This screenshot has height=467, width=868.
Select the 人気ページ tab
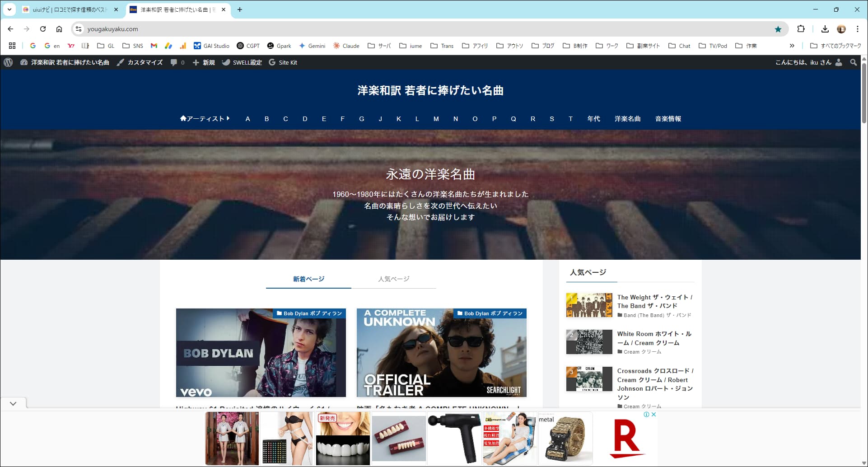tap(394, 279)
